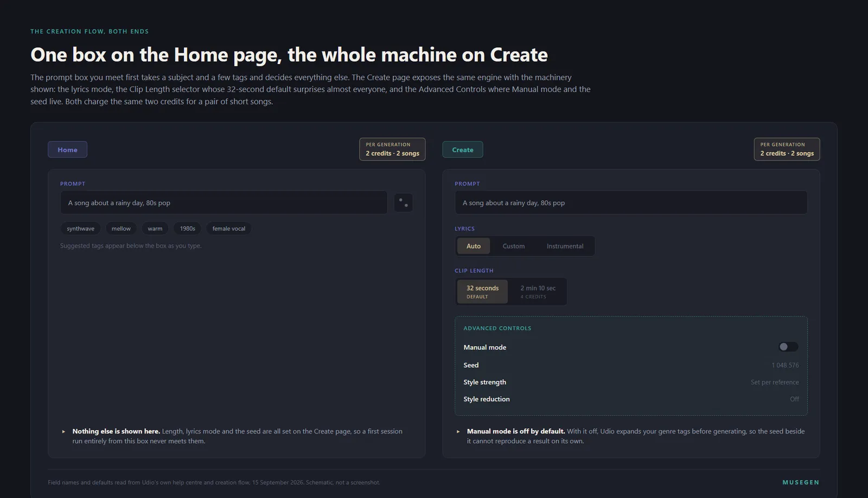
Task: Click the CLIP LENGTH label
Action: click(x=474, y=271)
